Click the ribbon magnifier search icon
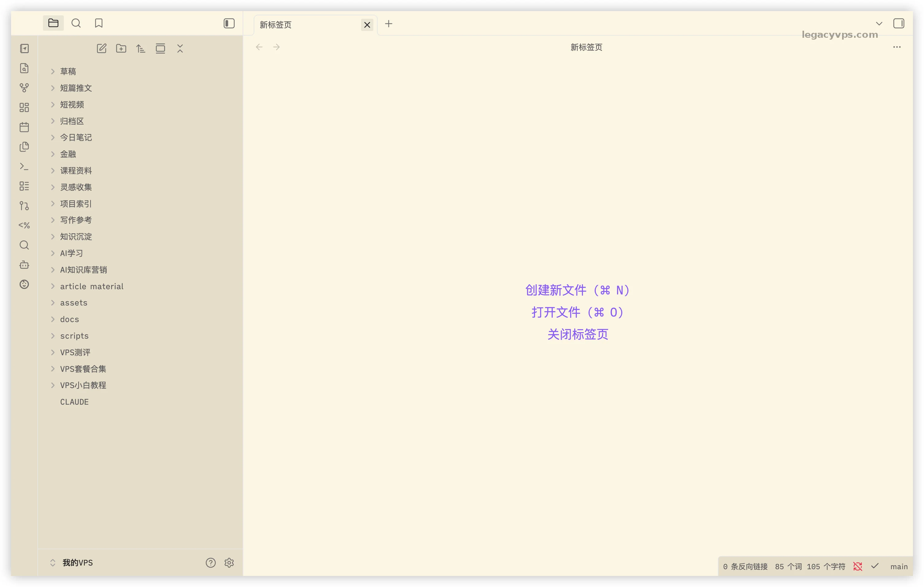The width and height of the screenshot is (924, 587). (24, 245)
